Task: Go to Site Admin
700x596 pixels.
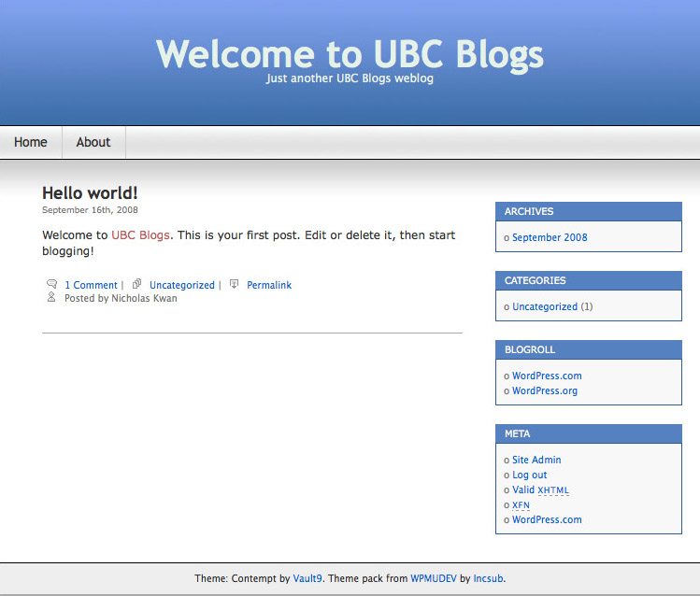Action: coord(536,460)
